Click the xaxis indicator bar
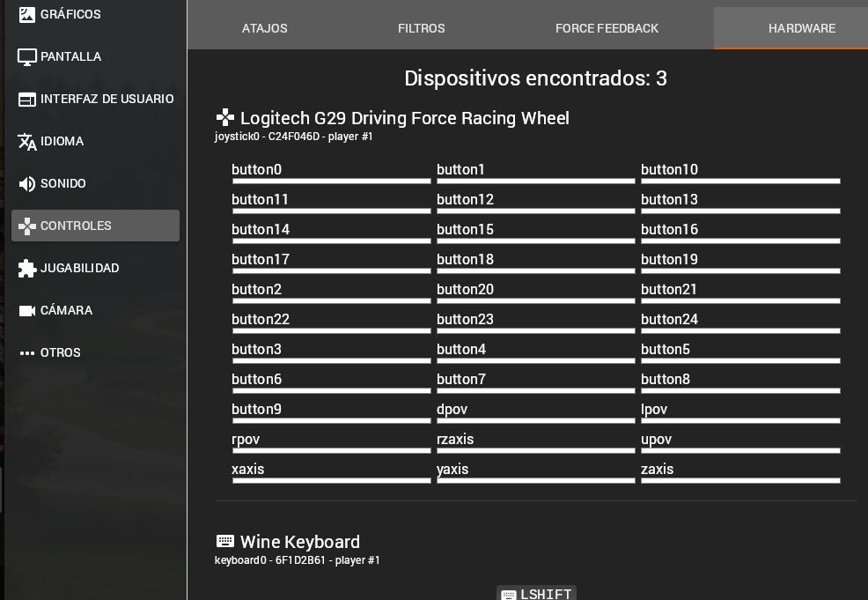868x600 pixels. pyautogui.click(x=332, y=480)
